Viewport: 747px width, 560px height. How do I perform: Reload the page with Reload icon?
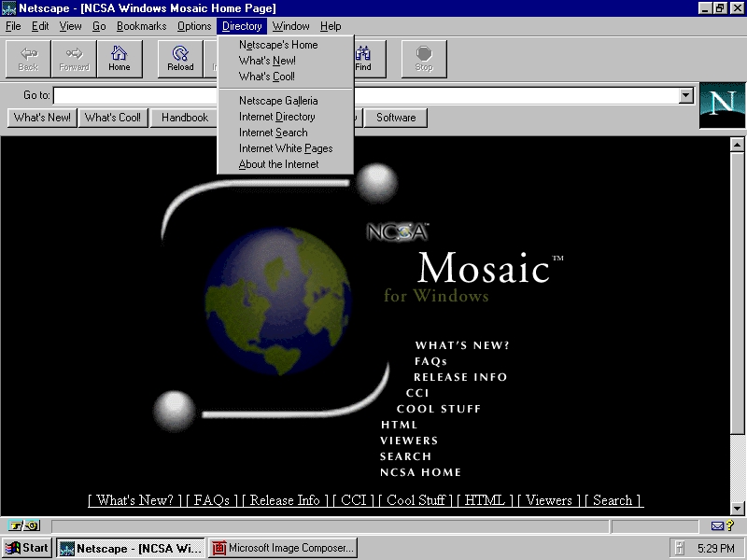pos(180,59)
